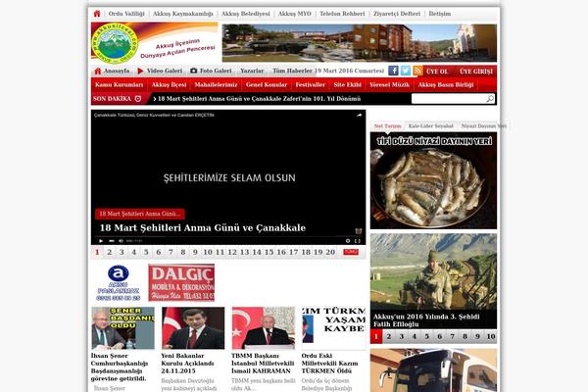
Task: Focus the site search field
Action: [448, 99]
